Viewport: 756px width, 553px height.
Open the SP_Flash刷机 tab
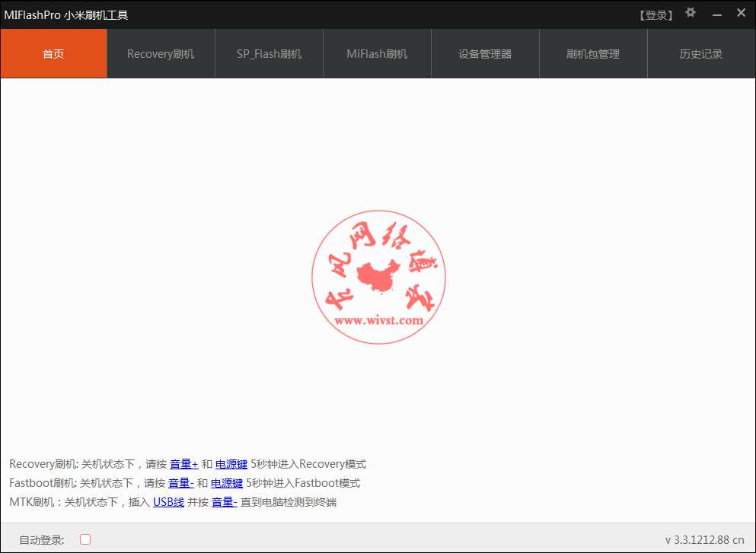tap(269, 53)
